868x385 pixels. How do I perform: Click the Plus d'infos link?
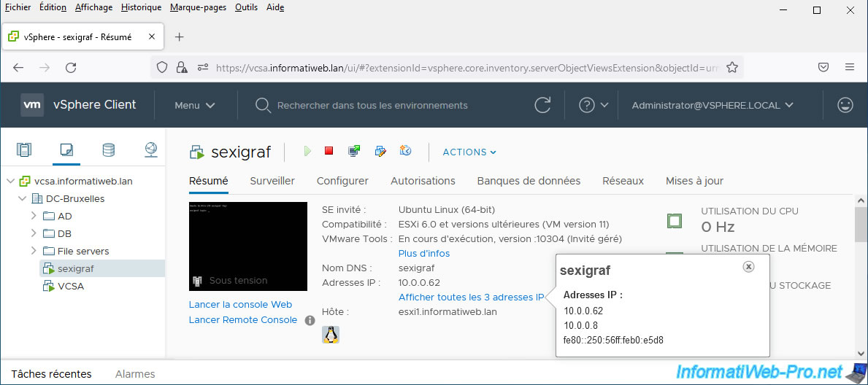coord(424,253)
